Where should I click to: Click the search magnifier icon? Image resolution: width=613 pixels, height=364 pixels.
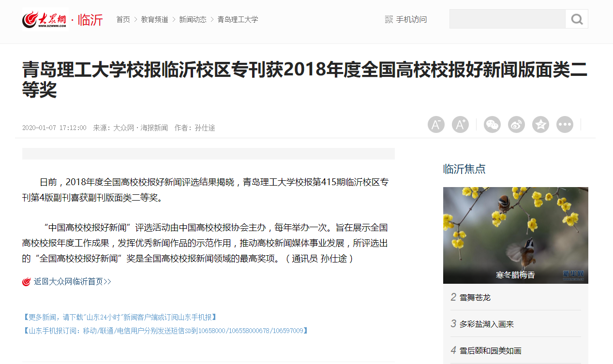click(x=577, y=19)
